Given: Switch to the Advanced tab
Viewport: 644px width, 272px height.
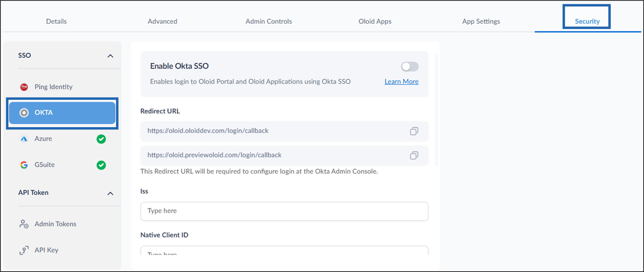Looking at the screenshot, I should (162, 21).
